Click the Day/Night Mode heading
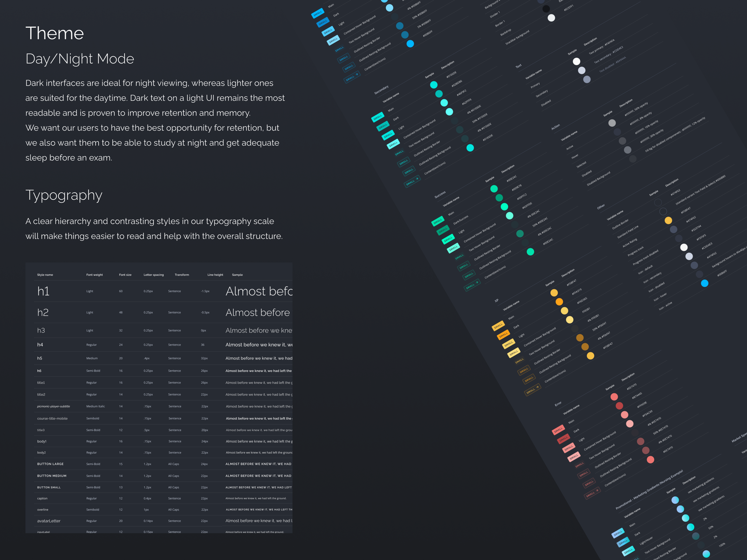 pos(80,59)
